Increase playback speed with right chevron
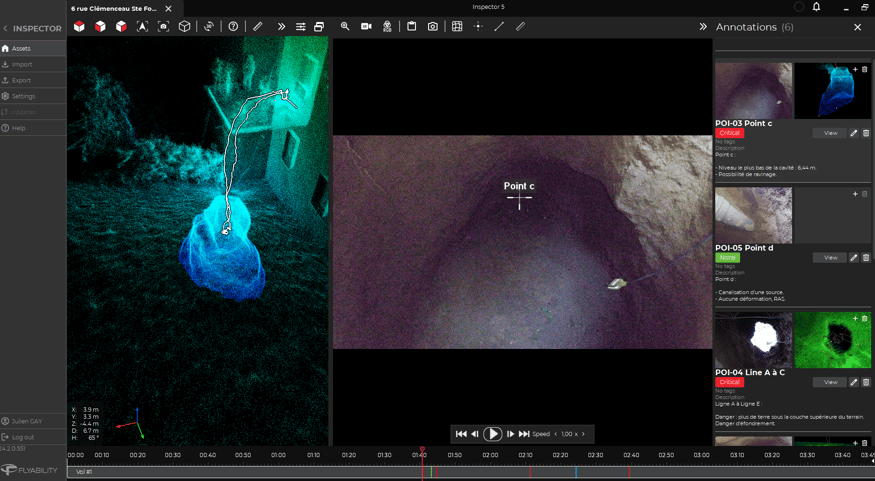 coord(583,434)
